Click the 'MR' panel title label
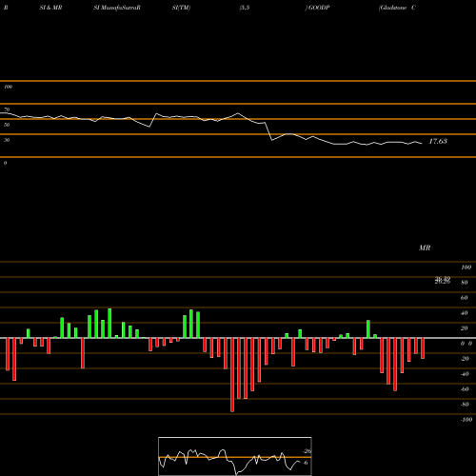Viewport: 476px width, 476px height. point(425,248)
